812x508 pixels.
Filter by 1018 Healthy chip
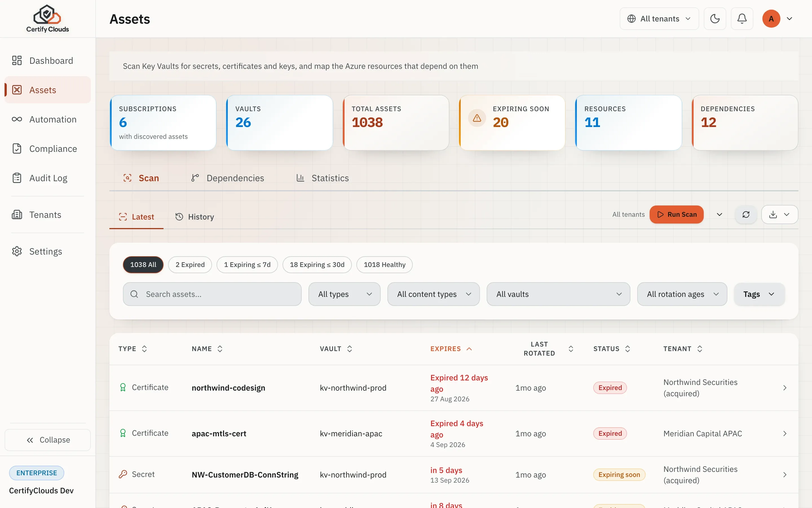pyautogui.click(x=385, y=264)
